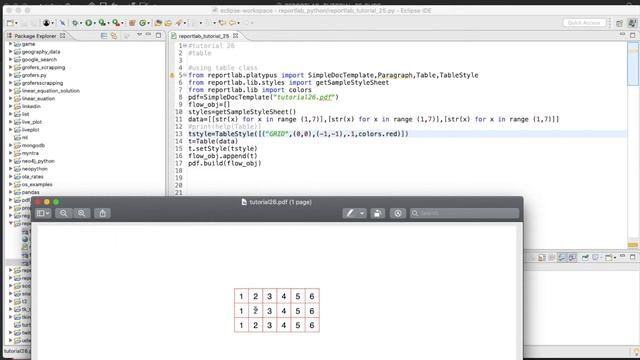Click the New Java Class green icon
Image resolution: width=640 pixels, height=360 pixels.
[142, 23]
